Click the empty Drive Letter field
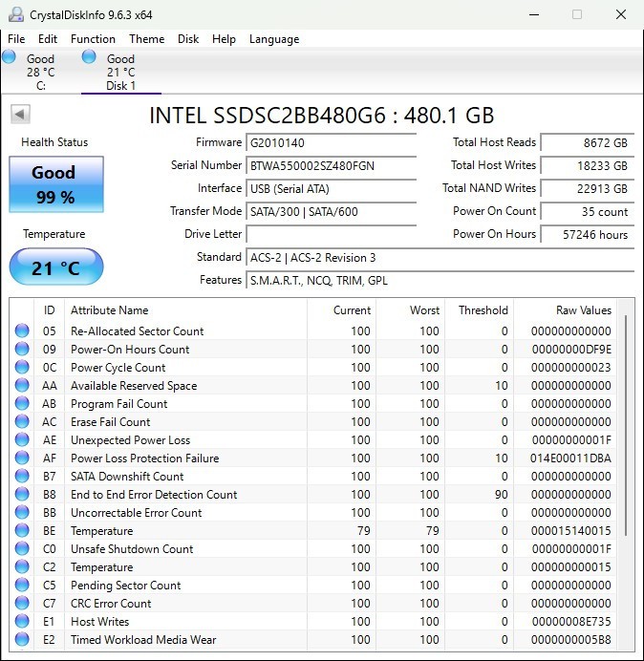Screen dimensions: 644x661 click(x=331, y=234)
